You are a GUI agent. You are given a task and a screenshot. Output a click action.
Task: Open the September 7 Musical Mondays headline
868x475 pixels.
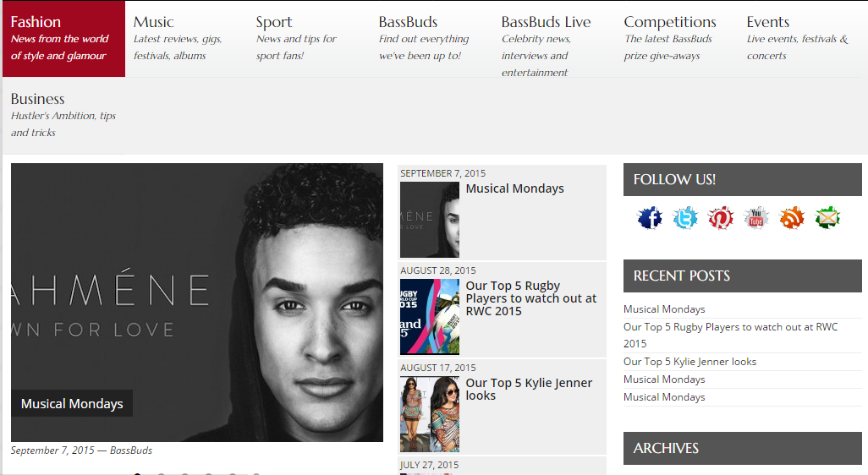(515, 188)
